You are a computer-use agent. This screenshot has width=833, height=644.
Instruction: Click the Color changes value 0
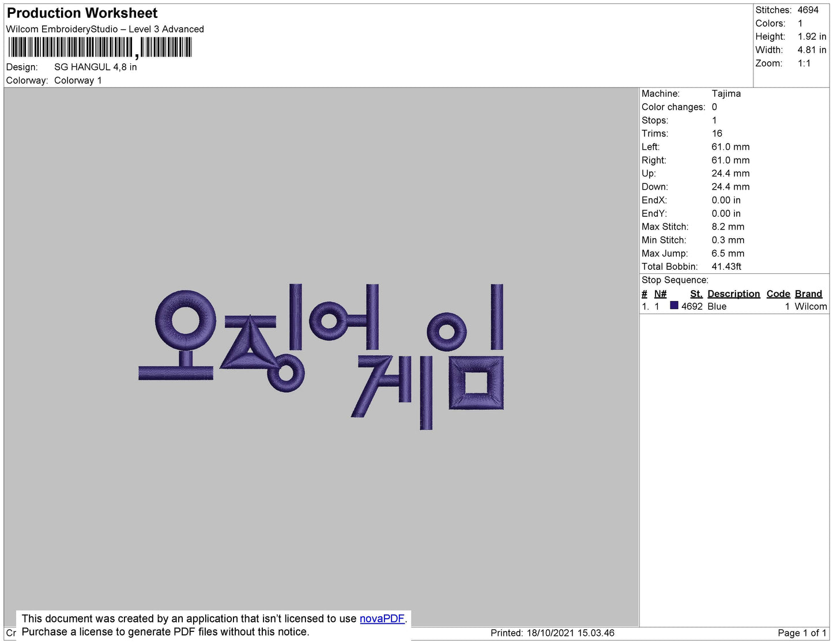tap(714, 107)
